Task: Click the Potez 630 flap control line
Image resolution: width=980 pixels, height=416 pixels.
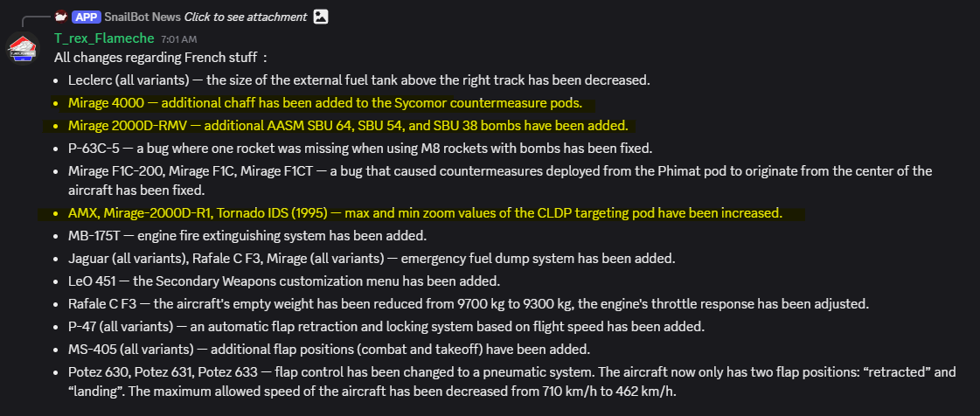Action: tap(512, 382)
